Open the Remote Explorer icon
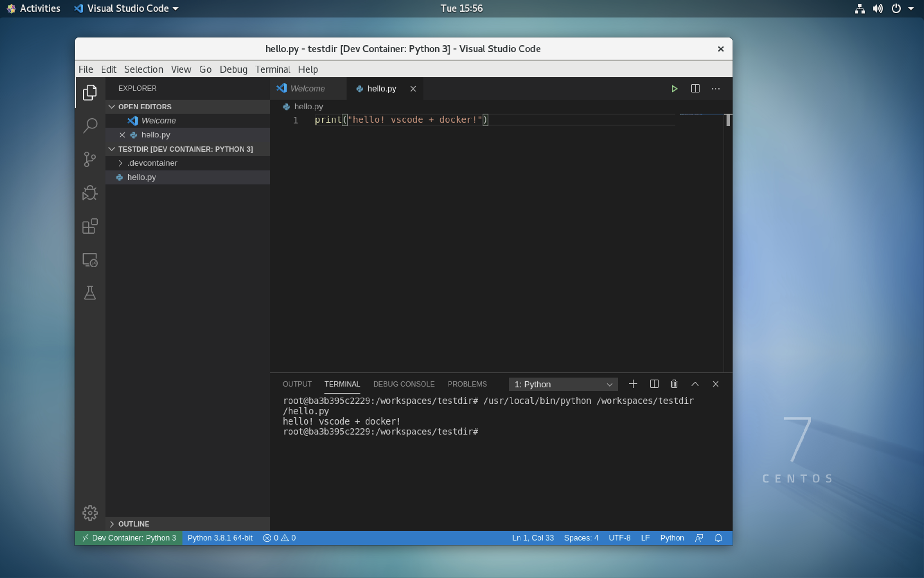This screenshot has width=924, height=578. click(90, 260)
